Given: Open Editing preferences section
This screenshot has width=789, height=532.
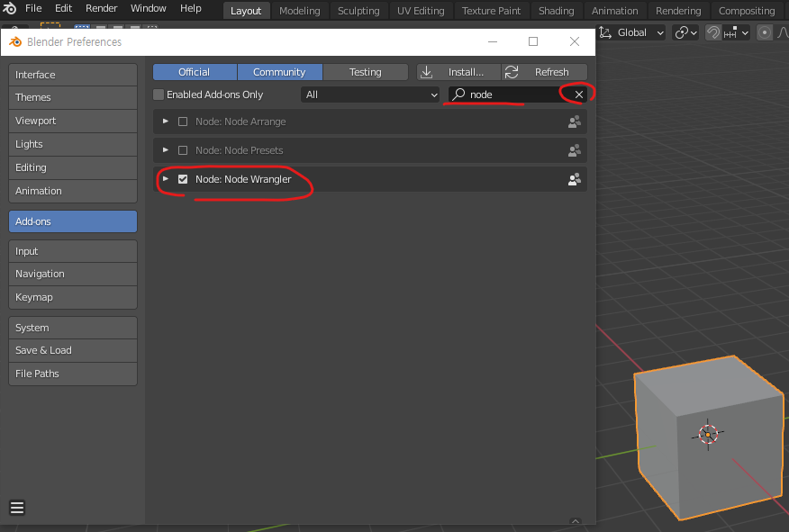Looking at the screenshot, I should pos(73,168).
